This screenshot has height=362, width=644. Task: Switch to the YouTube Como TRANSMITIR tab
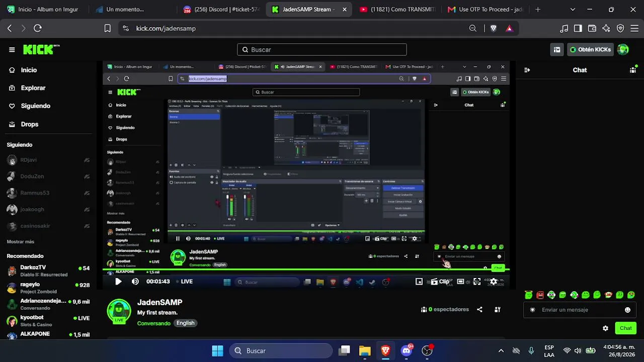point(398,10)
